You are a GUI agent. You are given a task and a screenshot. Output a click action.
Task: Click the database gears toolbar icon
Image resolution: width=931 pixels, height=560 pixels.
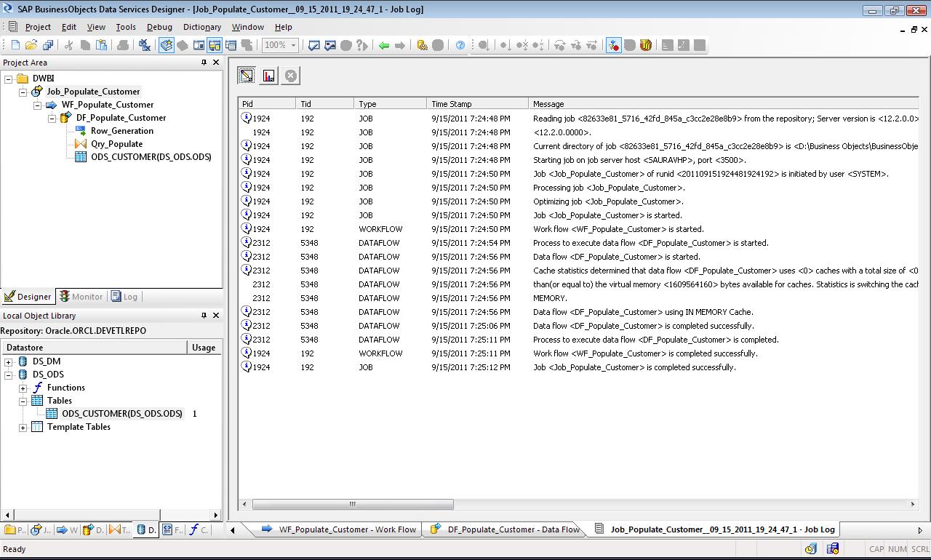(422, 45)
